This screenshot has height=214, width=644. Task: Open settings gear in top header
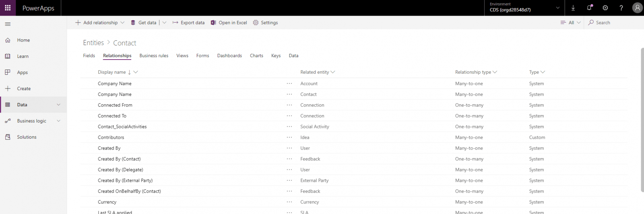(605, 8)
